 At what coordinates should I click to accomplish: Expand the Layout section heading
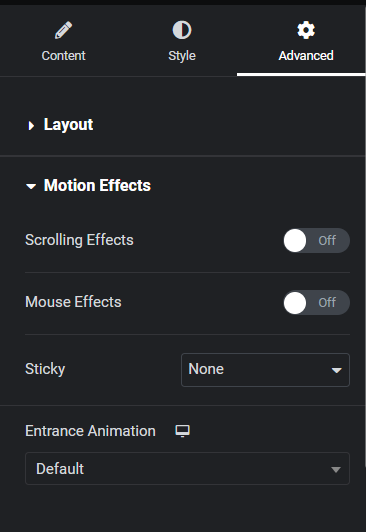[x=68, y=125]
